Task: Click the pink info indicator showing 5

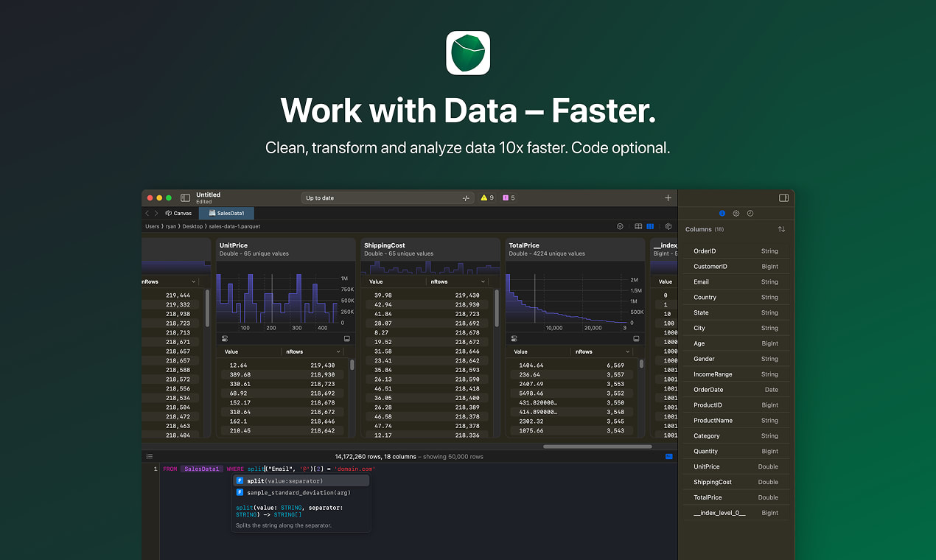Action: pos(509,198)
